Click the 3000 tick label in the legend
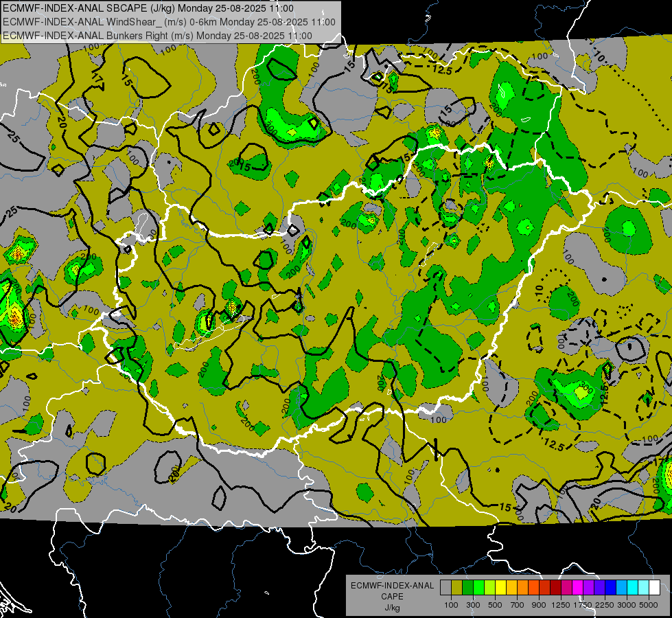Image resolution: width=672 pixels, height=618 pixels. [627, 605]
